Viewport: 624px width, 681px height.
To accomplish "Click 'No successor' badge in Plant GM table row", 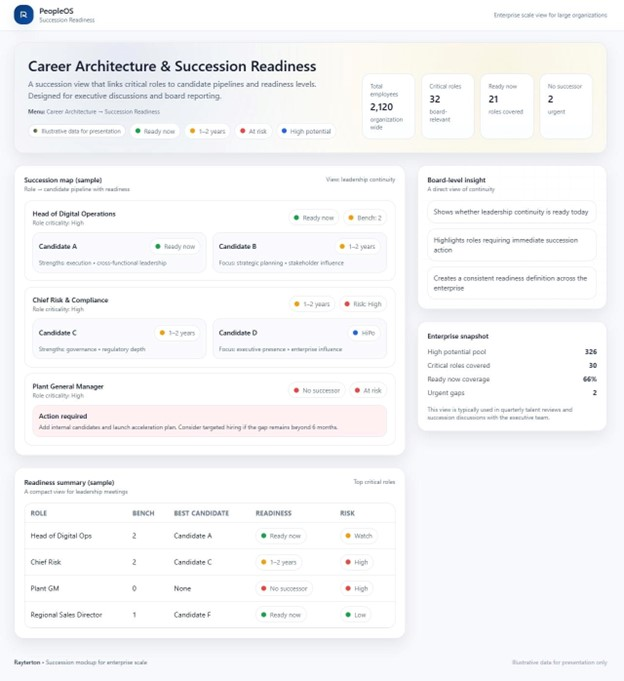I will tap(284, 588).
